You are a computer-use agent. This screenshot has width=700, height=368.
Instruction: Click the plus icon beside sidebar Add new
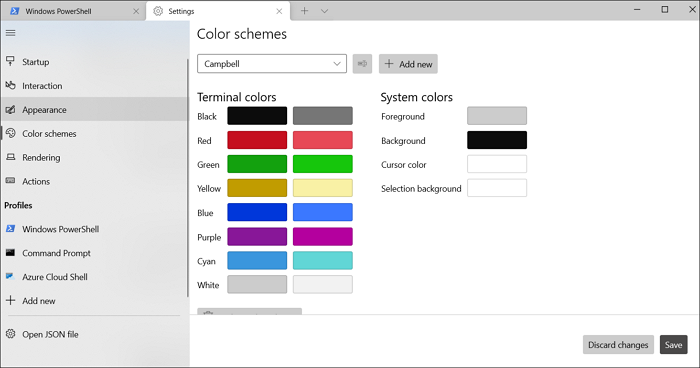point(10,300)
